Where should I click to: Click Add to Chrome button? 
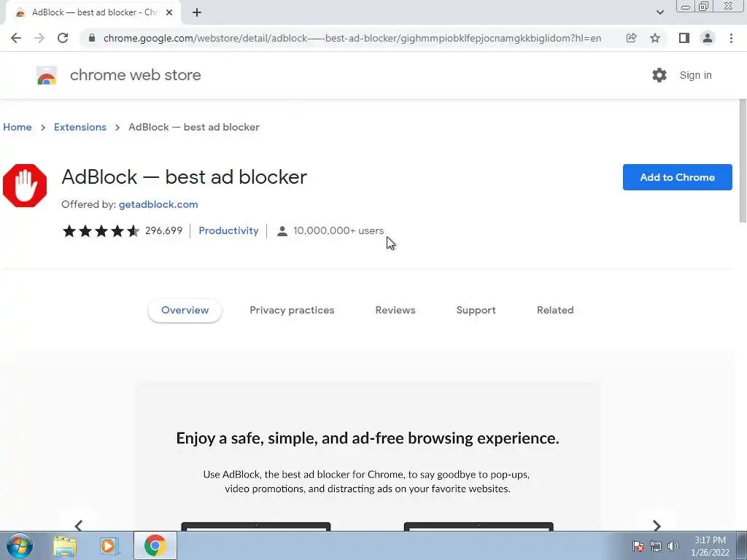coord(678,177)
